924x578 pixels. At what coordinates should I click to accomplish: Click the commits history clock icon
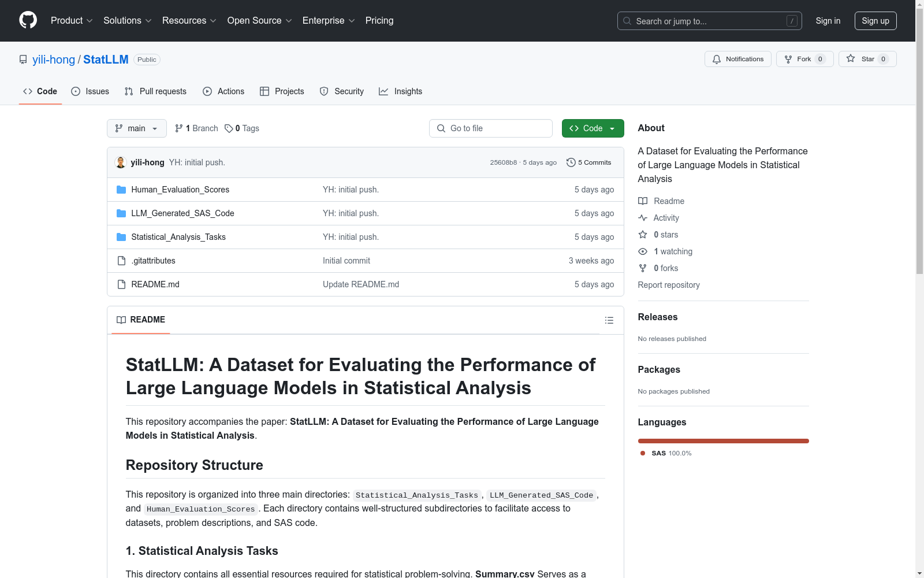[571, 162]
